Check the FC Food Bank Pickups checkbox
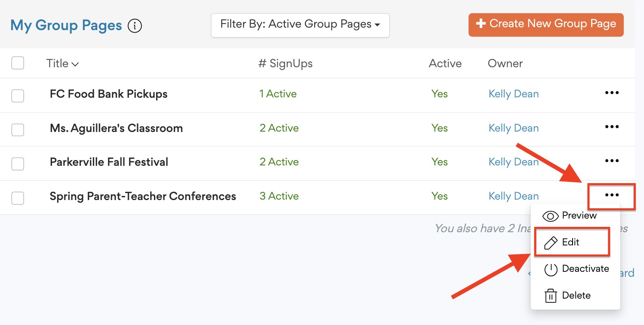This screenshot has height=325, width=644. 18,96
